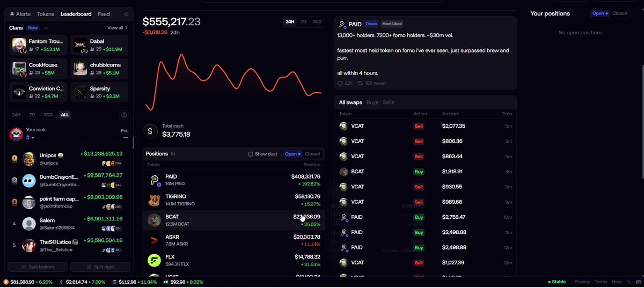Open the Alerts bell tab
644x288 pixels.
(20, 14)
